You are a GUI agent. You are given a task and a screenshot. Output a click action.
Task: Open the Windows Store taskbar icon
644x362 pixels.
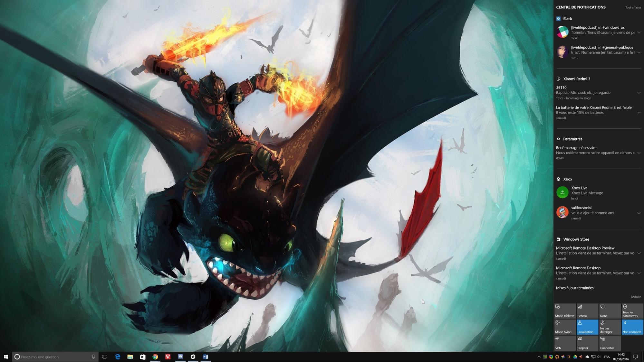click(x=143, y=357)
